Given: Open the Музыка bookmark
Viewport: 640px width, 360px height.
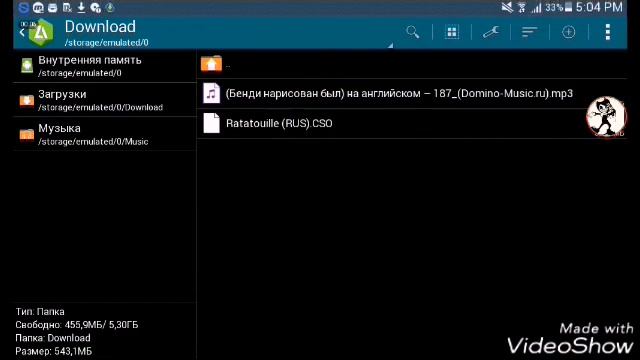Looking at the screenshot, I should point(105,134).
